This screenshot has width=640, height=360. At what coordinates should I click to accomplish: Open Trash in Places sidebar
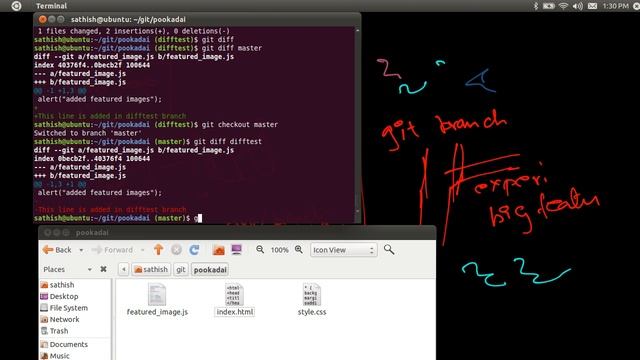tap(55, 331)
